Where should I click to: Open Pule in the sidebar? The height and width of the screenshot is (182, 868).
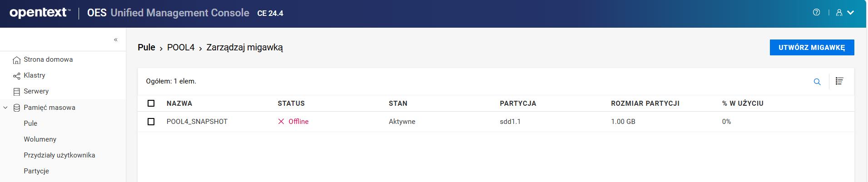tap(30, 123)
